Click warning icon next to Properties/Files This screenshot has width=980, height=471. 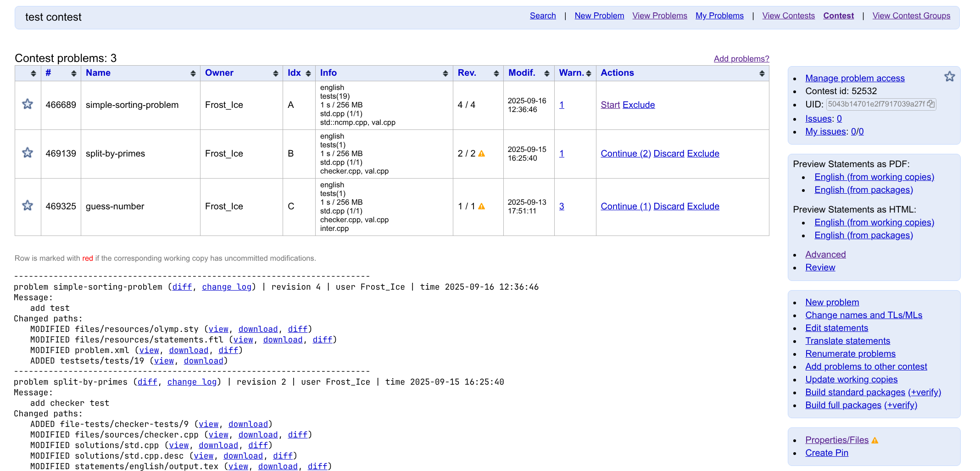click(x=875, y=440)
